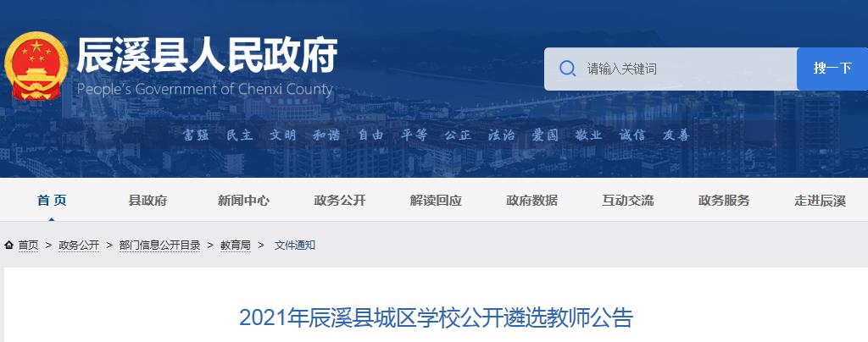Click the 搜一下 search button
The height and width of the screenshot is (342, 868).
[x=832, y=69]
